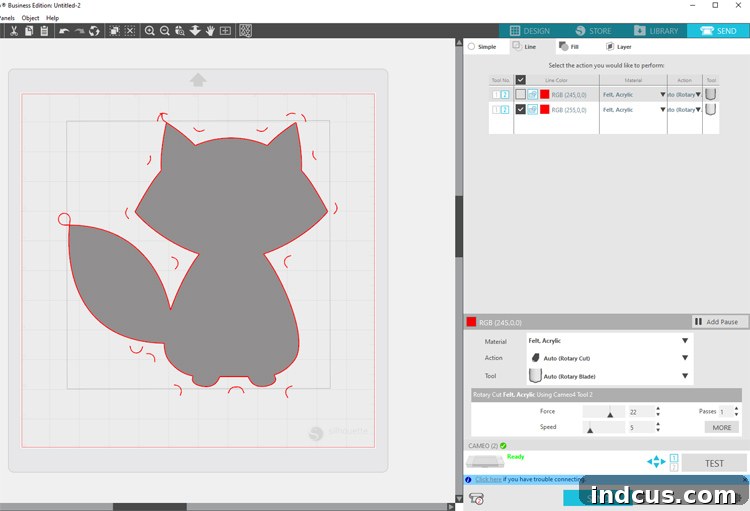Follow the 'Click here' connection trouble link
This screenshot has width=750, height=511.
pyautogui.click(x=488, y=479)
